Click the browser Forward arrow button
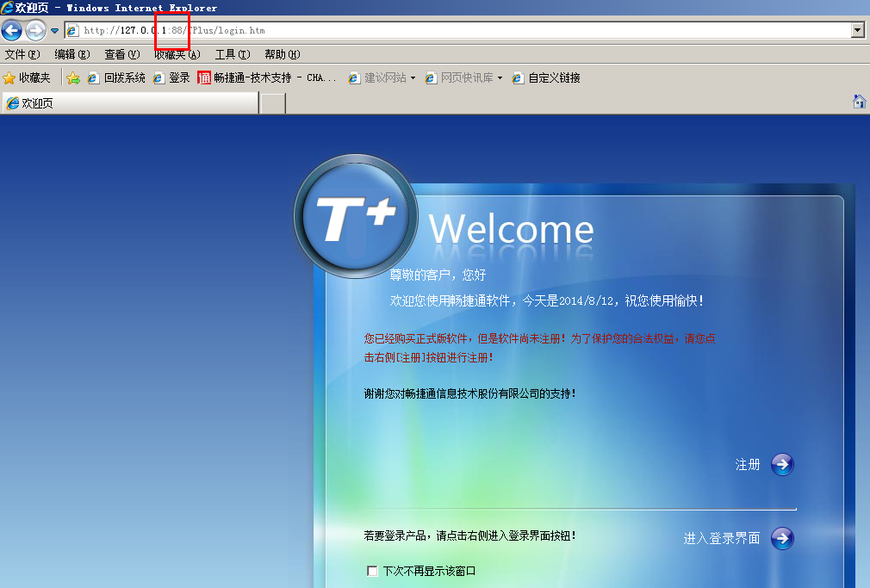Viewport: 870px width, 588px height. [36, 30]
